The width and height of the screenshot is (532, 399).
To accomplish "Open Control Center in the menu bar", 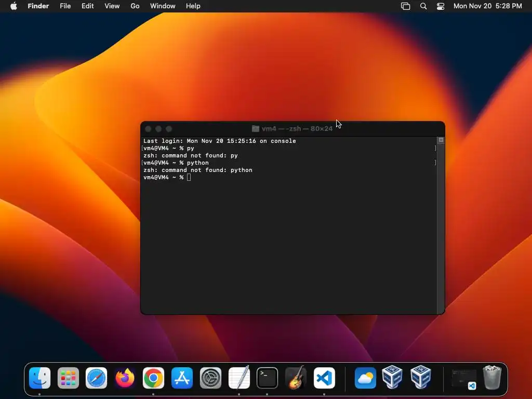I will point(441,6).
